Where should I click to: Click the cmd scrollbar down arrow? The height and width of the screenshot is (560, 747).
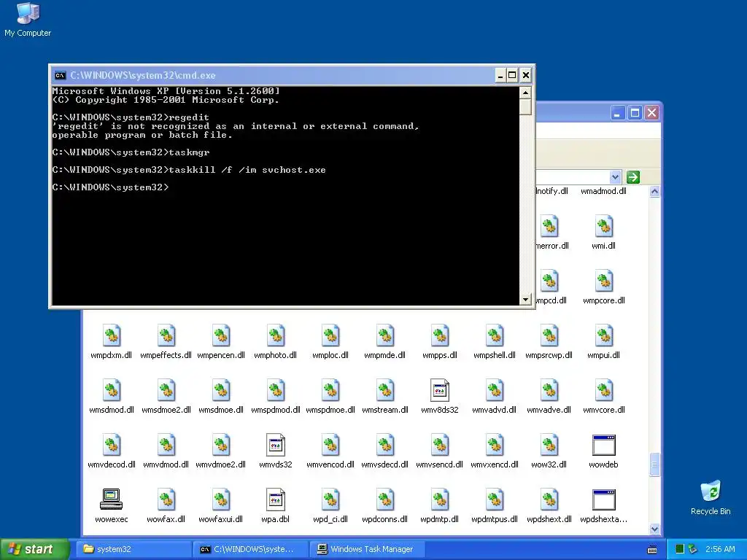(x=525, y=300)
